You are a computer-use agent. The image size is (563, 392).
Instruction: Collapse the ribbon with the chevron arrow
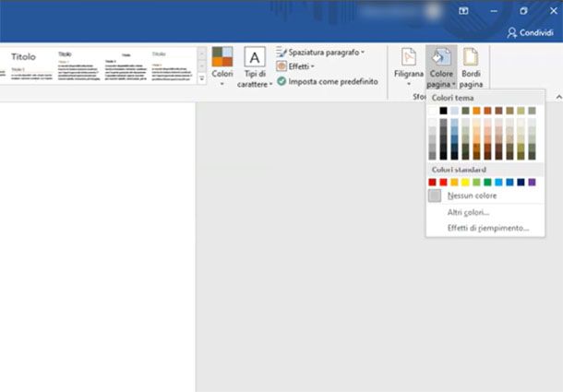(558, 97)
